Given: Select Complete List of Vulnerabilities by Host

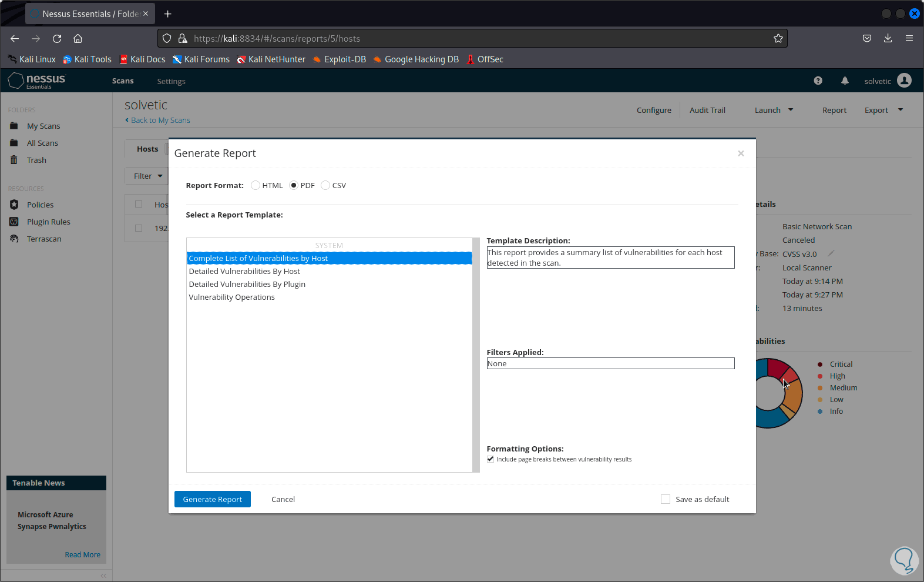Looking at the screenshot, I should pyautogui.click(x=329, y=258).
